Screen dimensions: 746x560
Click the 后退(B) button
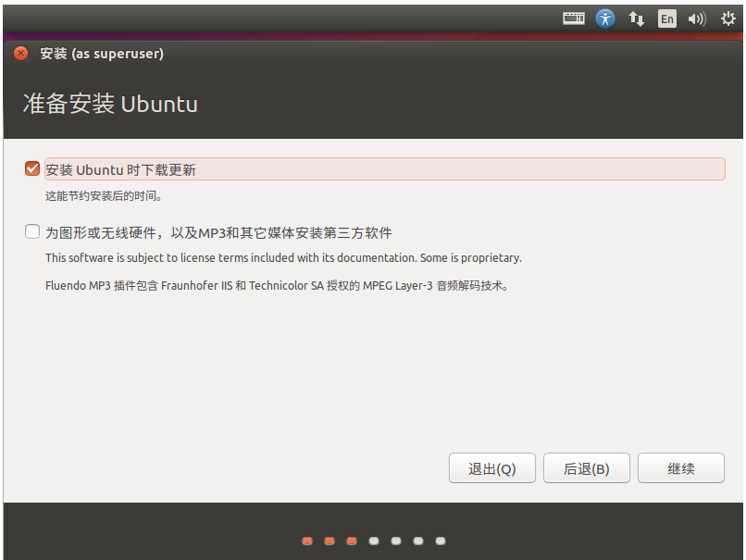587,468
